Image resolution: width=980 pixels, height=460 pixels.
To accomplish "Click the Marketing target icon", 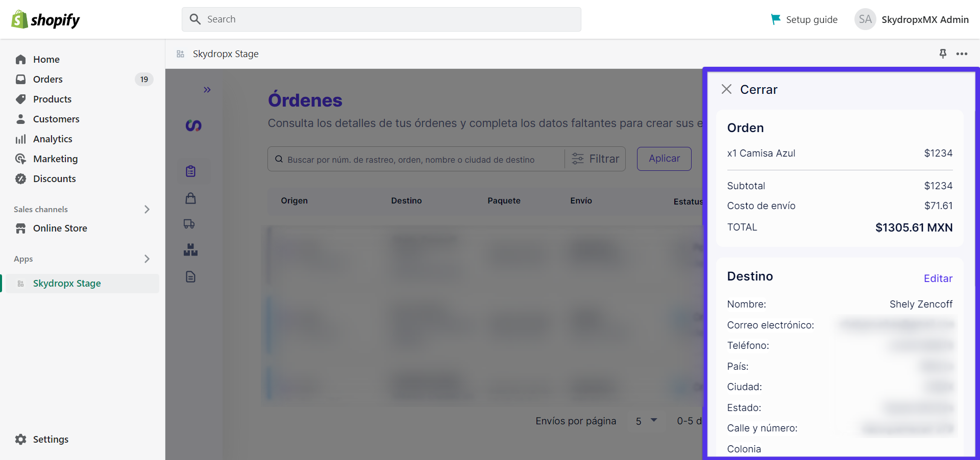I will pyautogui.click(x=20, y=159).
